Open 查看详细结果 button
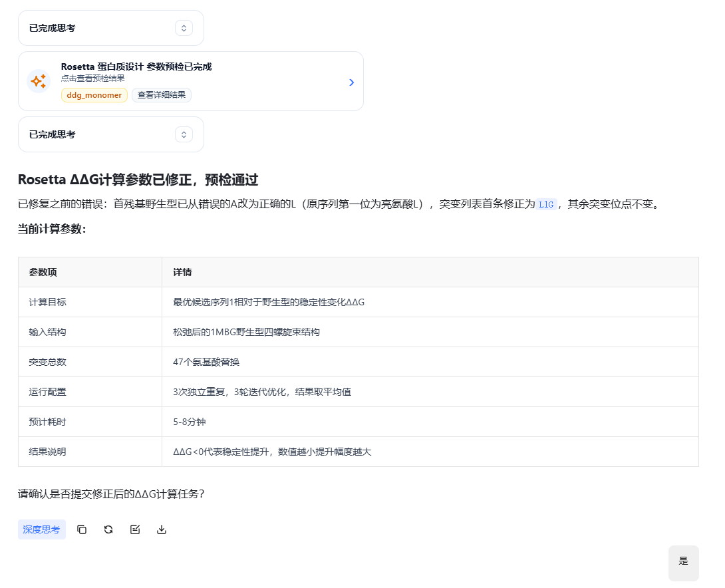725x588 pixels. coord(162,95)
